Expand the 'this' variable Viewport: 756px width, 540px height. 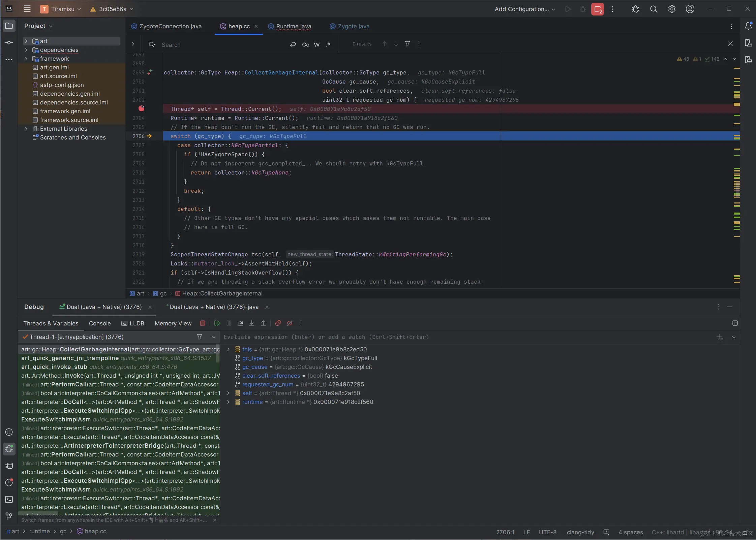click(228, 349)
